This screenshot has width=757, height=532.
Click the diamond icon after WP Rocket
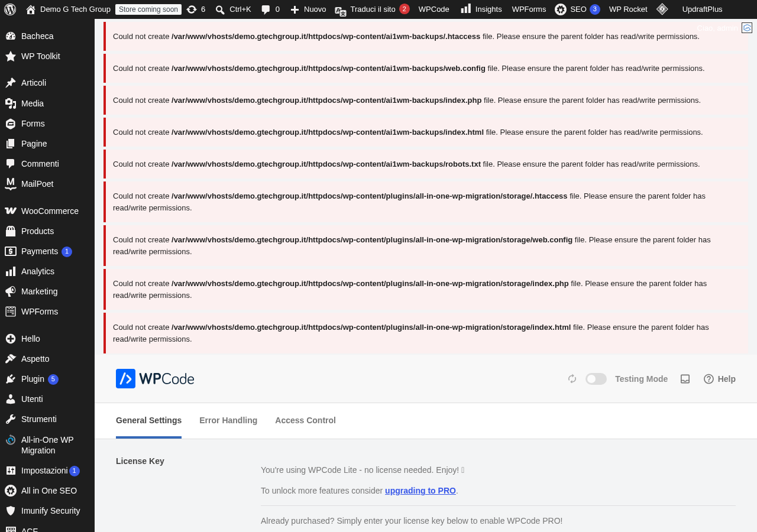coord(662,9)
